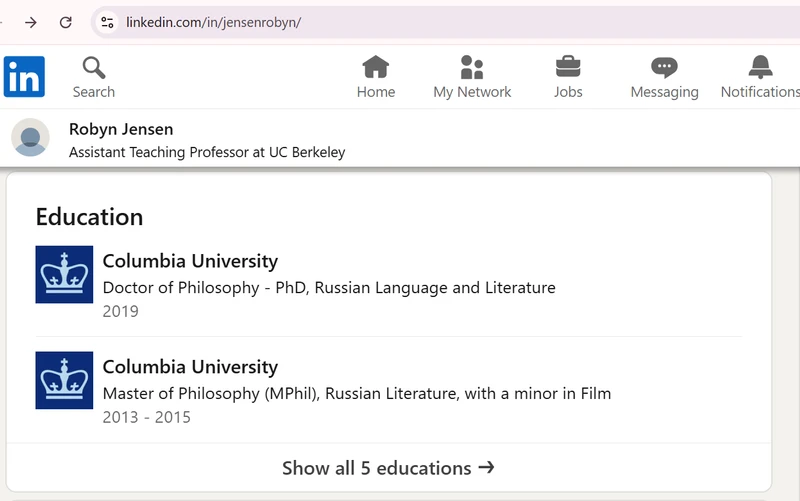Click the browser reload icon
The width and height of the screenshot is (800, 501).
click(x=65, y=22)
